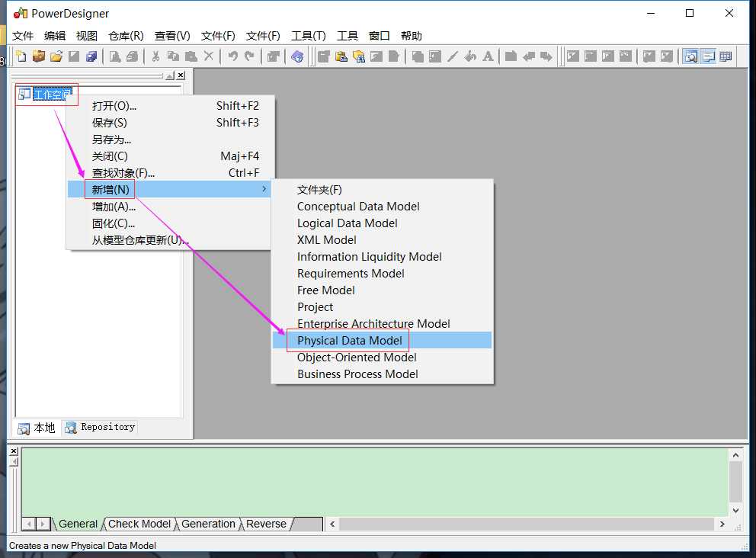Click the New Model toolbar icon
This screenshot has height=558, width=756.
(x=21, y=56)
